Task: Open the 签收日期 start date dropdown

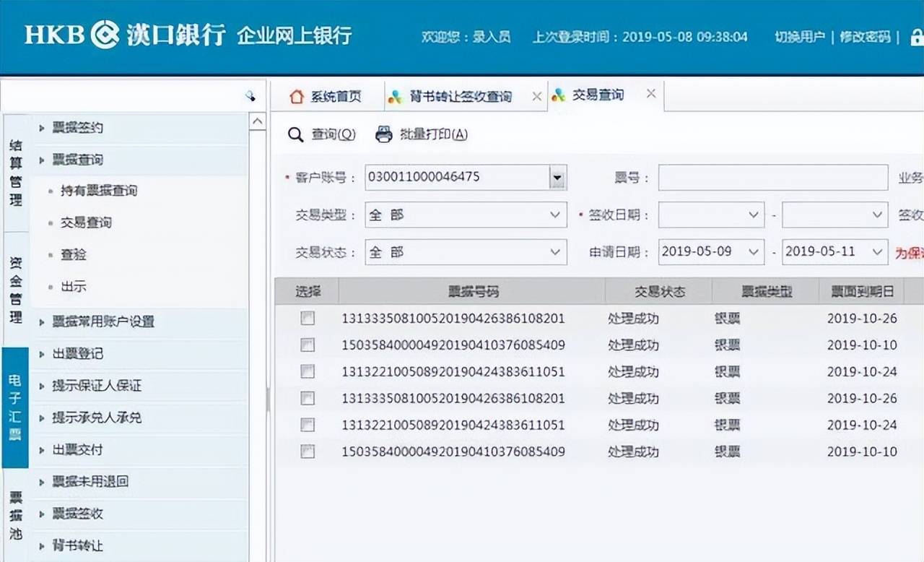Action: (754, 215)
